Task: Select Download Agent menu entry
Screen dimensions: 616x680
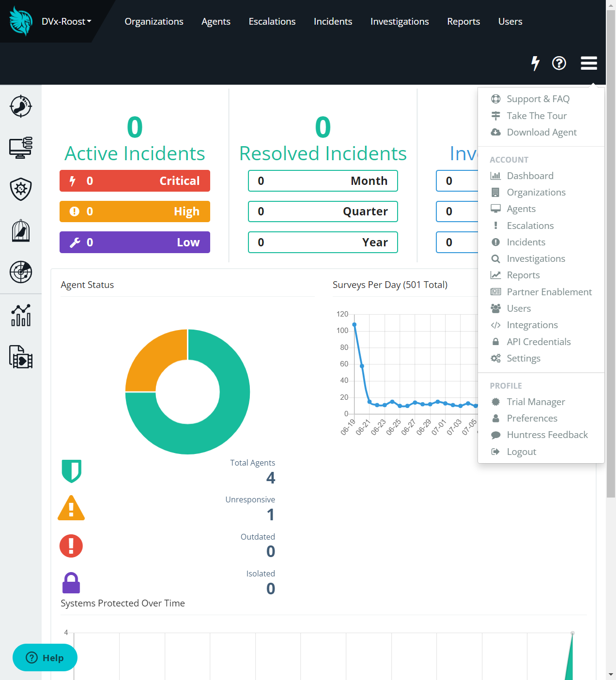Action: (541, 132)
